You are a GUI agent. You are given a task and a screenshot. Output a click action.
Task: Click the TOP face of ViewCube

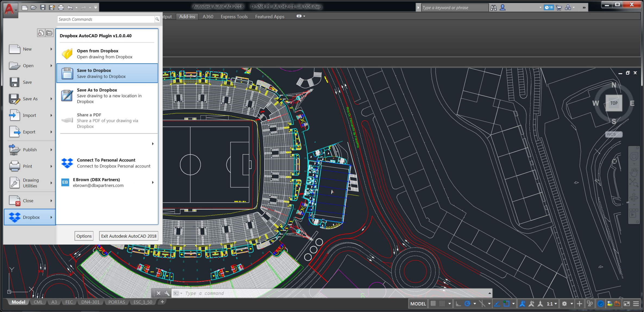614,103
